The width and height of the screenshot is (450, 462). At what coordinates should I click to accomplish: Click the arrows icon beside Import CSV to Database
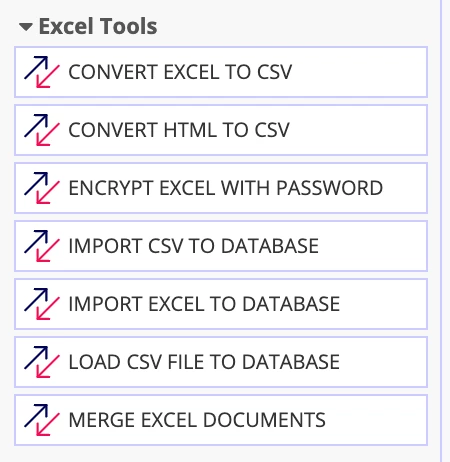coord(42,246)
